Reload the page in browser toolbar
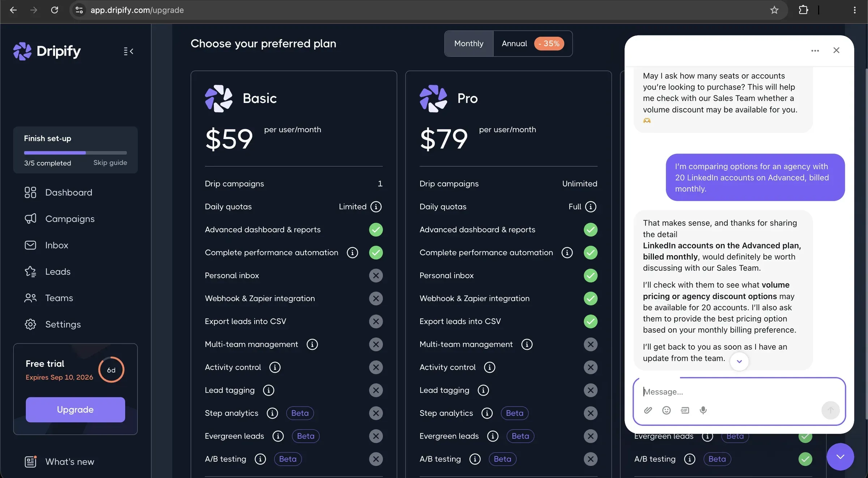This screenshot has width=868, height=478. click(x=55, y=10)
